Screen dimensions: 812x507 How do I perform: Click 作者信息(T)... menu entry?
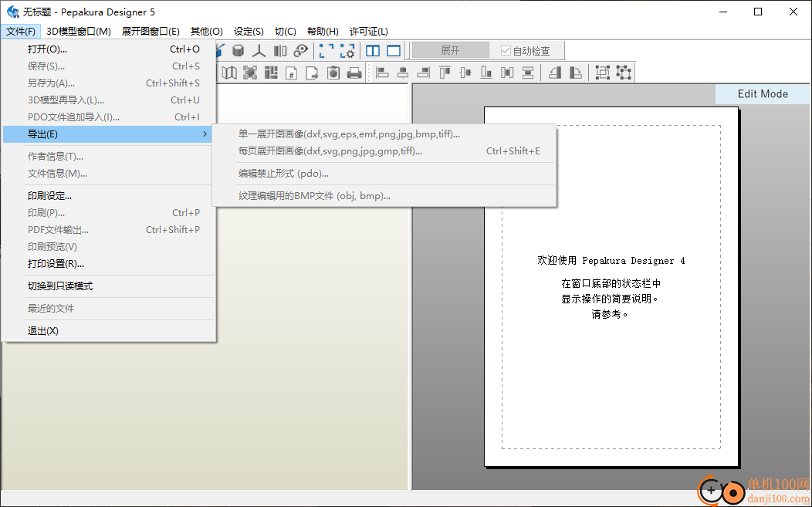coord(108,157)
